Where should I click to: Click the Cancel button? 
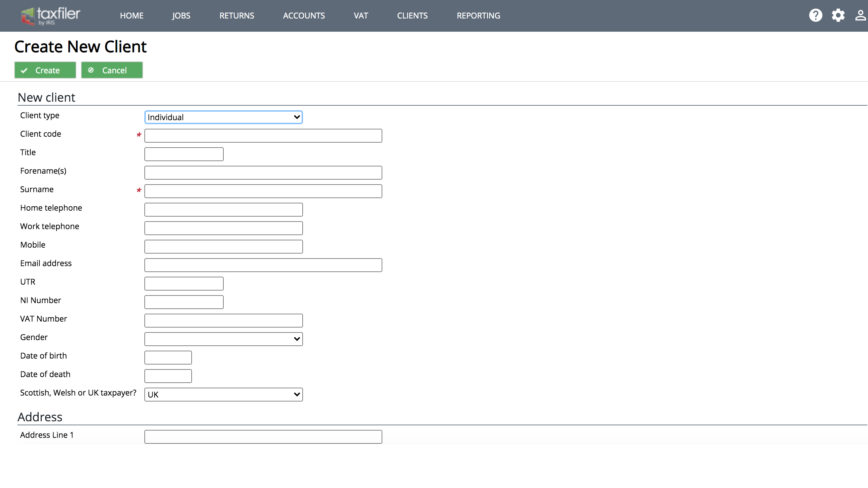pyautogui.click(x=112, y=70)
